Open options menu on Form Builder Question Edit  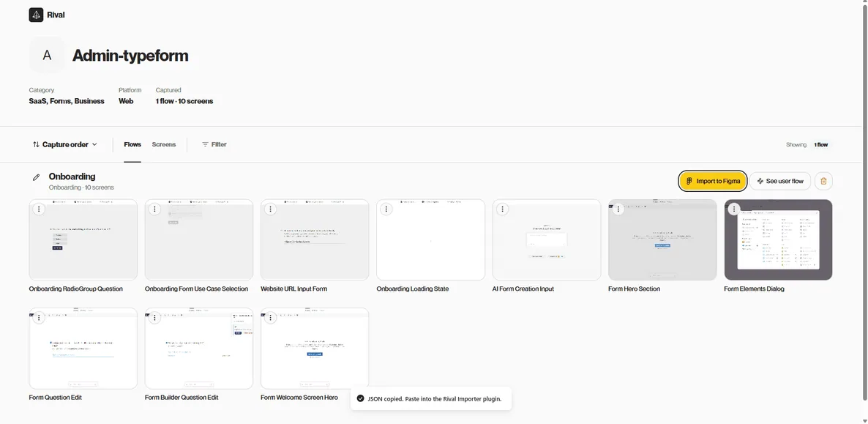pyautogui.click(x=154, y=318)
